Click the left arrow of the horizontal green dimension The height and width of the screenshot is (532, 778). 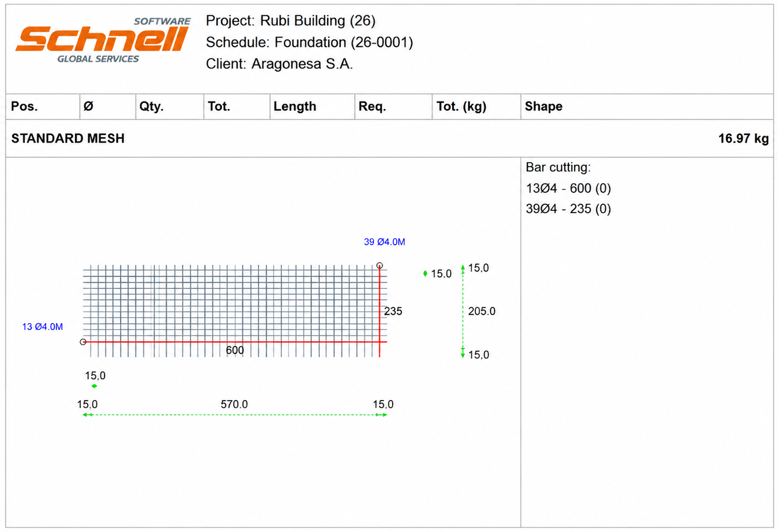[86, 415]
